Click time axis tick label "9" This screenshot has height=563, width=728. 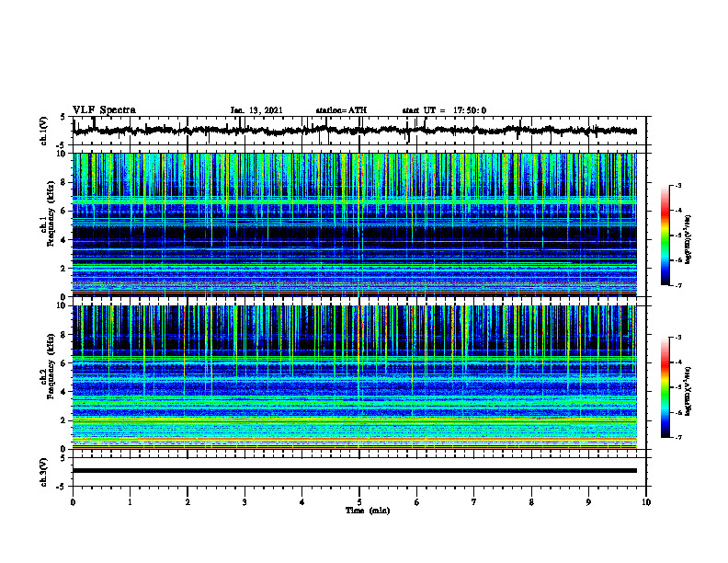(x=588, y=502)
